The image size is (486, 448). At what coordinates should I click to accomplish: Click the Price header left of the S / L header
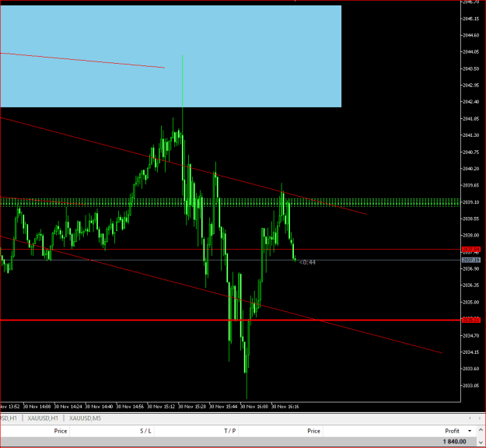coord(61,431)
